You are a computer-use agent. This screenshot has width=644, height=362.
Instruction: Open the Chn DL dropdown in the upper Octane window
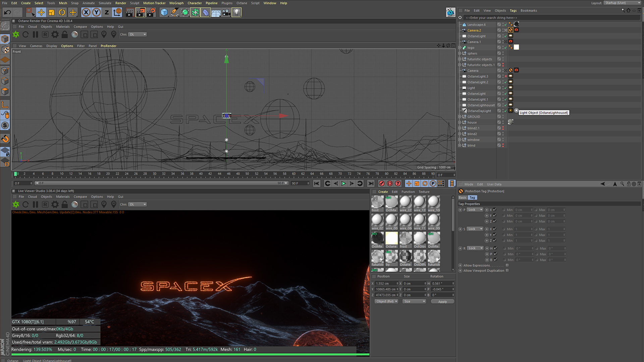click(x=138, y=35)
